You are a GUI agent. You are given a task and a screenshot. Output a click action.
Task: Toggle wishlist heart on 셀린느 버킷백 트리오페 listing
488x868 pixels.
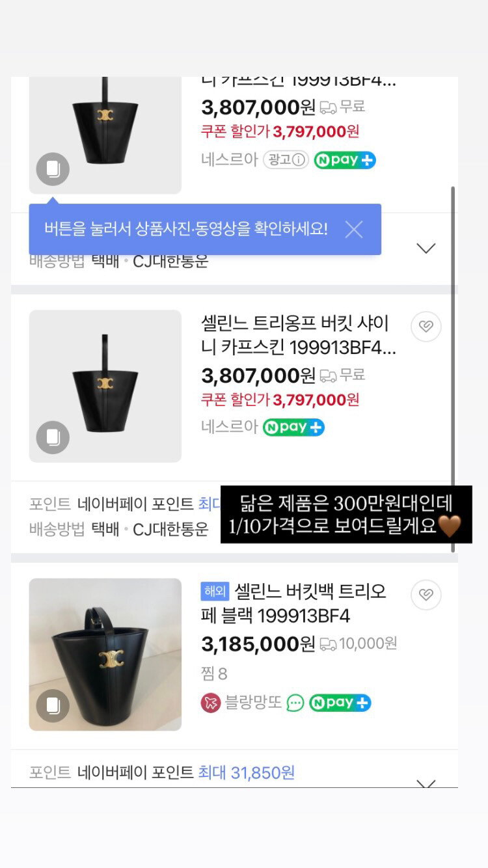coord(426,595)
